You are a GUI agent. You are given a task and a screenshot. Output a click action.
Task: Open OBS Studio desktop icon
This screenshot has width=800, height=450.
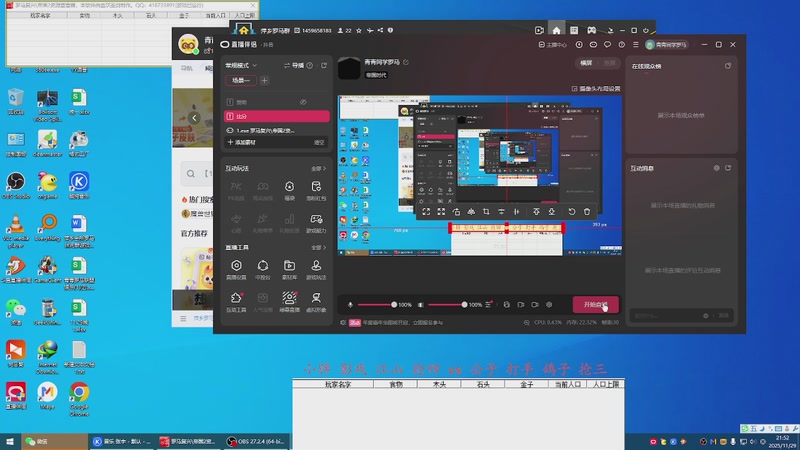pyautogui.click(x=16, y=186)
